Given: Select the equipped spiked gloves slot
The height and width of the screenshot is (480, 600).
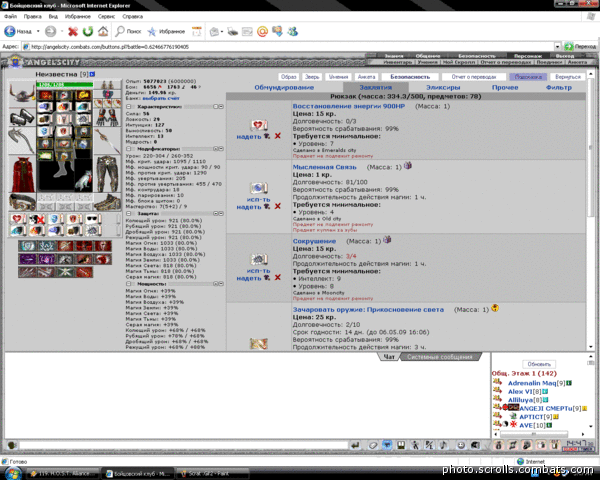Looking at the screenshot, I should coord(107,118).
